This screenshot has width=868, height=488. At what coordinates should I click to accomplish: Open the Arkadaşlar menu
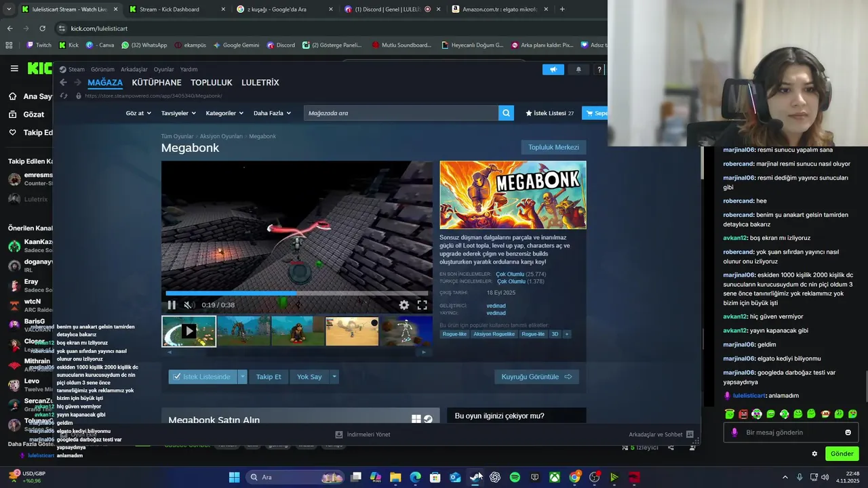point(134,69)
